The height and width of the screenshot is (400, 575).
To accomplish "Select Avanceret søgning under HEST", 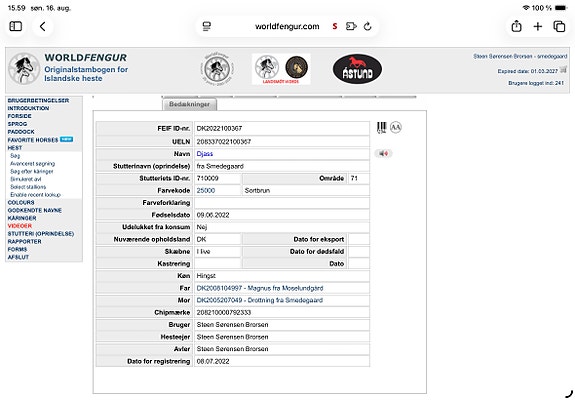I will pyautogui.click(x=33, y=164).
